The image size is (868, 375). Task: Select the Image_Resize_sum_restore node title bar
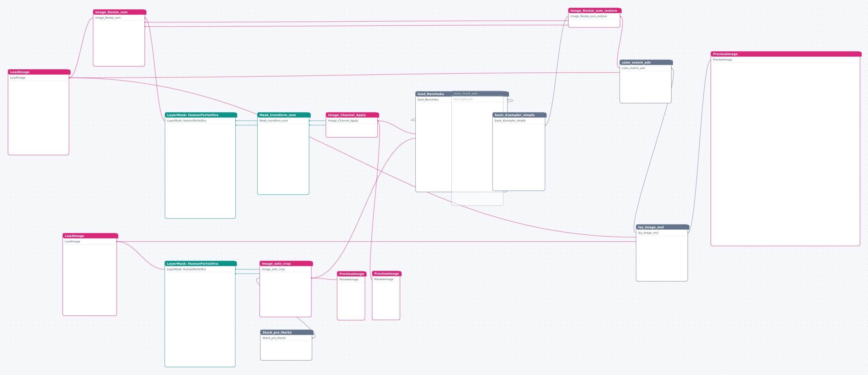tap(595, 10)
